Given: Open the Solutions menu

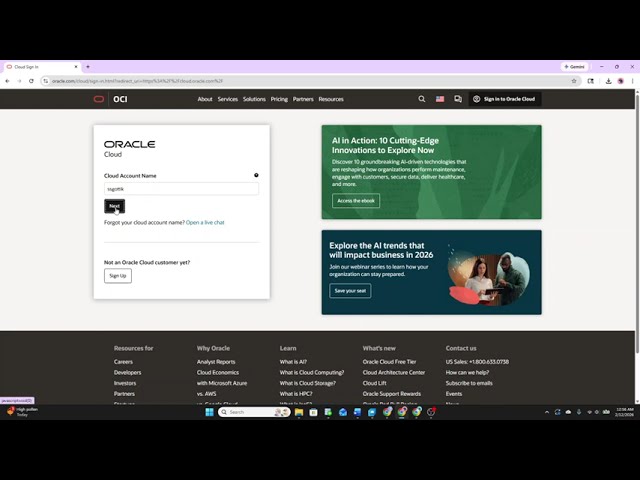Looking at the screenshot, I should click(x=254, y=99).
